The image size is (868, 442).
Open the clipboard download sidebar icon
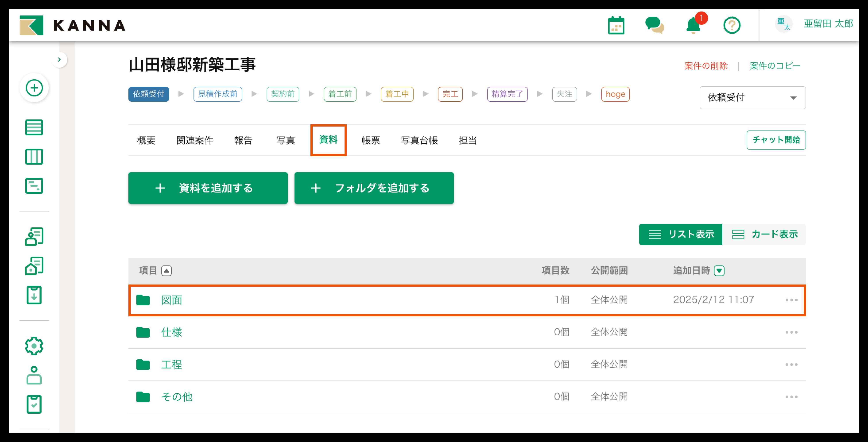tap(34, 295)
